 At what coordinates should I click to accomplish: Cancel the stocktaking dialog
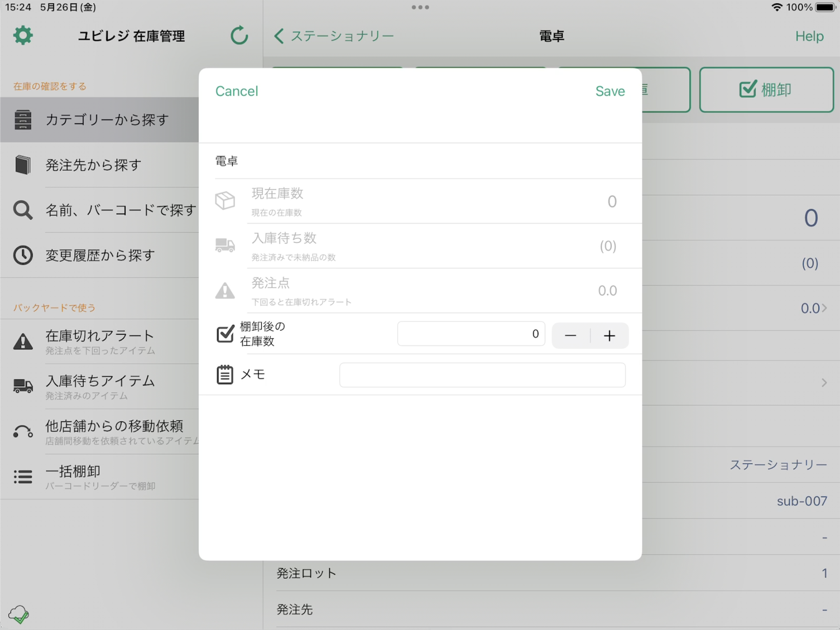coord(237,91)
